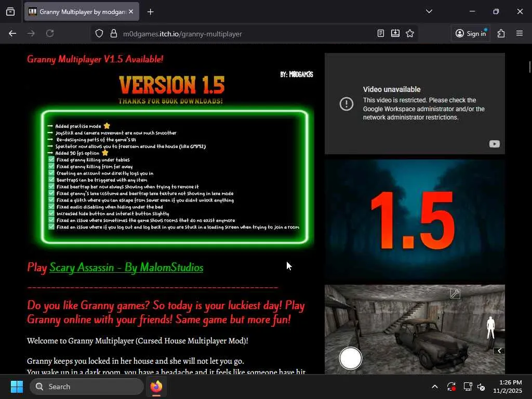Sign in to Firefox account
532x399 pixels.
[x=471, y=33]
